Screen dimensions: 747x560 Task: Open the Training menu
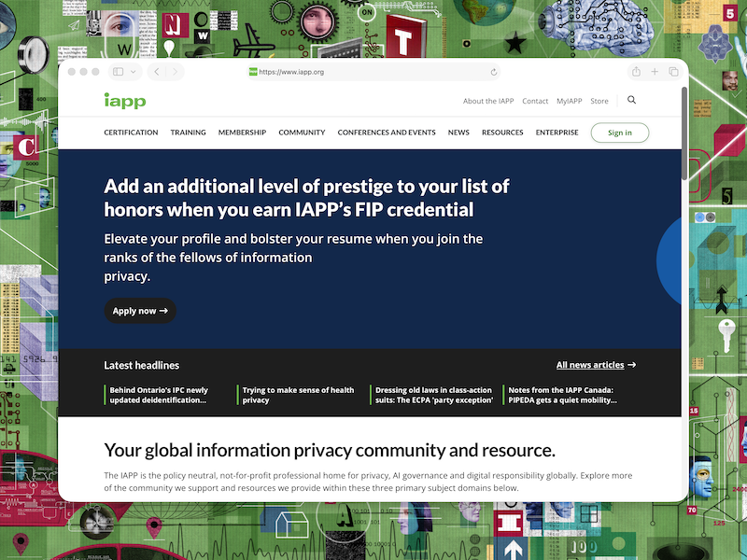pyautogui.click(x=189, y=133)
